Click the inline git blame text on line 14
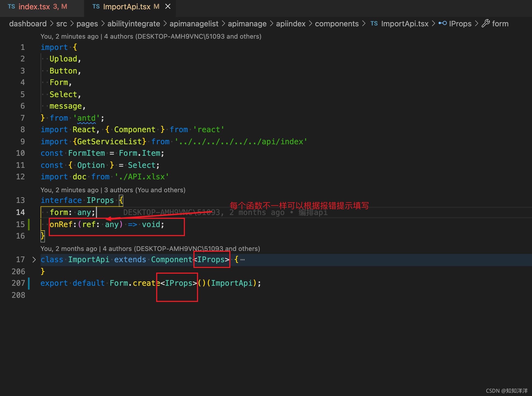 coord(225,213)
